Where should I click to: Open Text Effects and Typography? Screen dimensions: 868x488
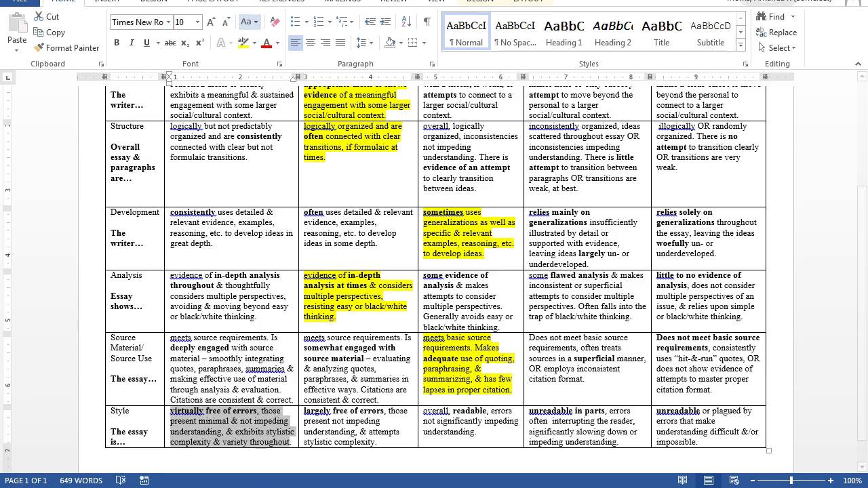coord(221,43)
